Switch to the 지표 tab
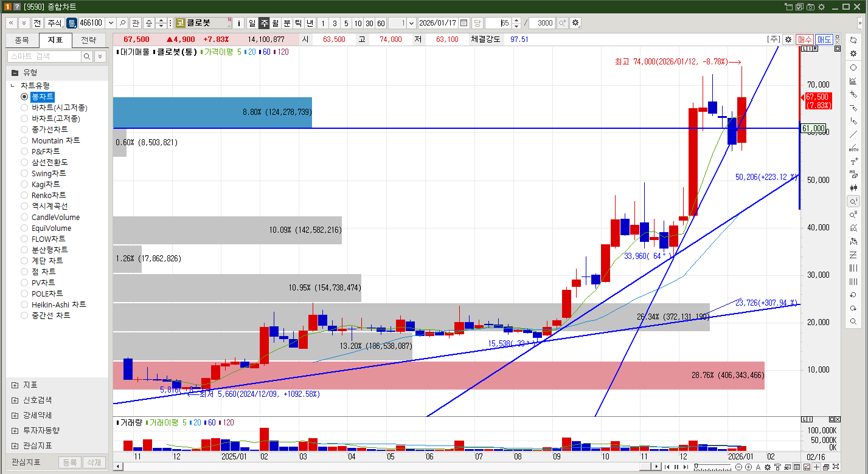 [x=55, y=40]
